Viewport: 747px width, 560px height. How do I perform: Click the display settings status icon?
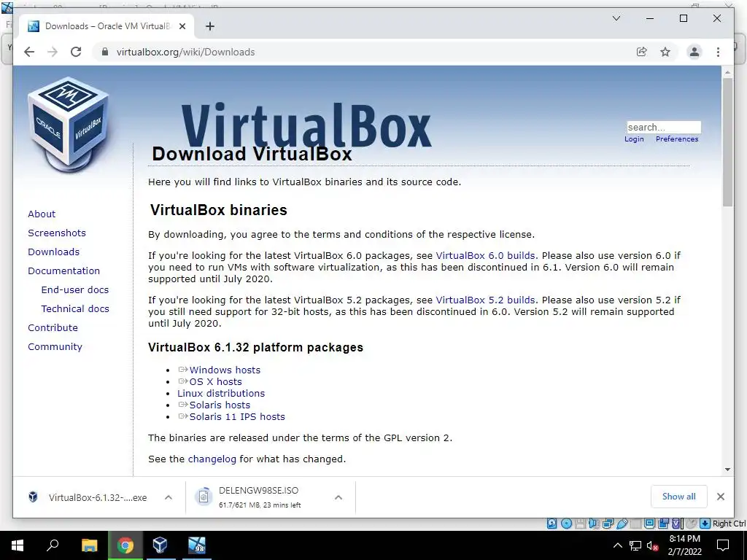click(650, 524)
